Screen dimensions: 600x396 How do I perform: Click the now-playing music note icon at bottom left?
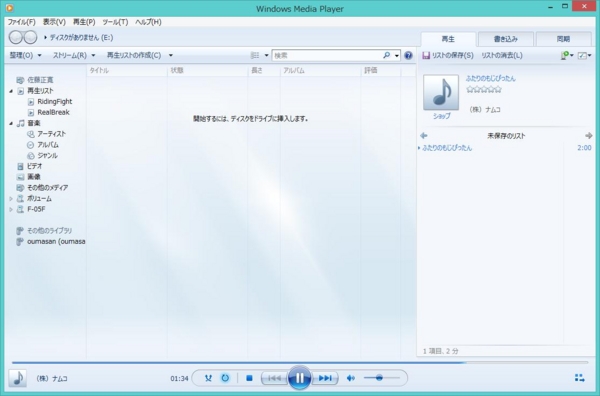pyautogui.click(x=17, y=378)
